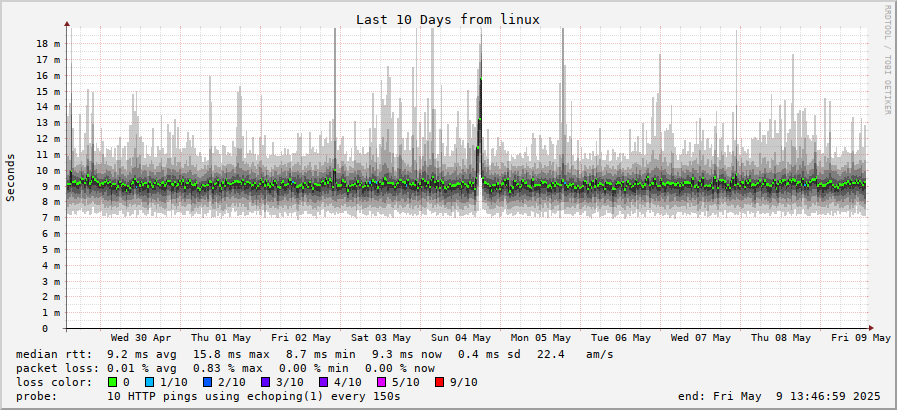Click the 4/10 loss color swatch
897x410 pixels.
tap(323, 382)
